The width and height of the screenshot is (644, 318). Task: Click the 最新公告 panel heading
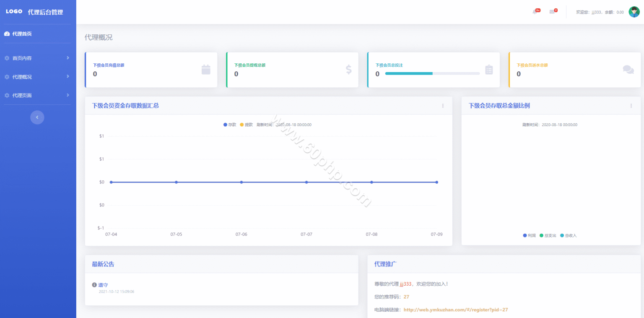103,264
